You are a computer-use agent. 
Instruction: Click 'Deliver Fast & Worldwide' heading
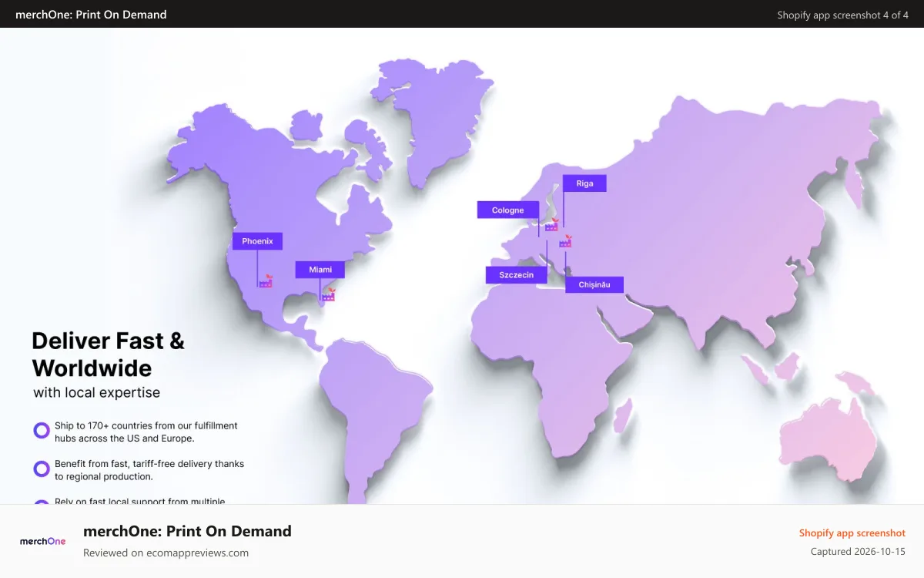point(108,354)
